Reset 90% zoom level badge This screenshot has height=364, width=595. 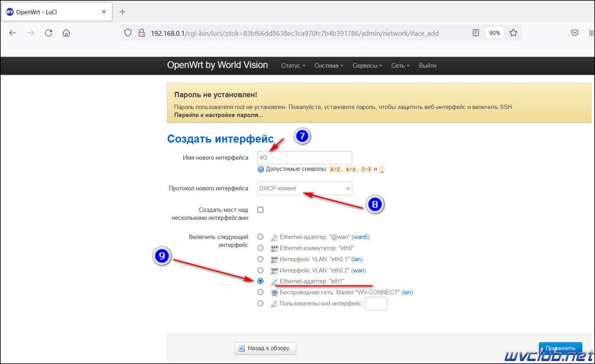click(x=495, y=33)
